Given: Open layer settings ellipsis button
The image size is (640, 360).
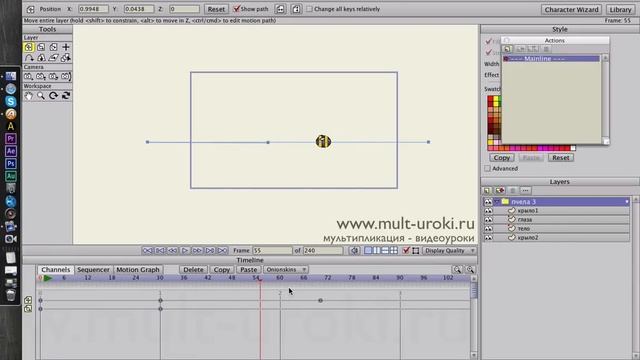Looking at the screenshot, I should (525, 191).
